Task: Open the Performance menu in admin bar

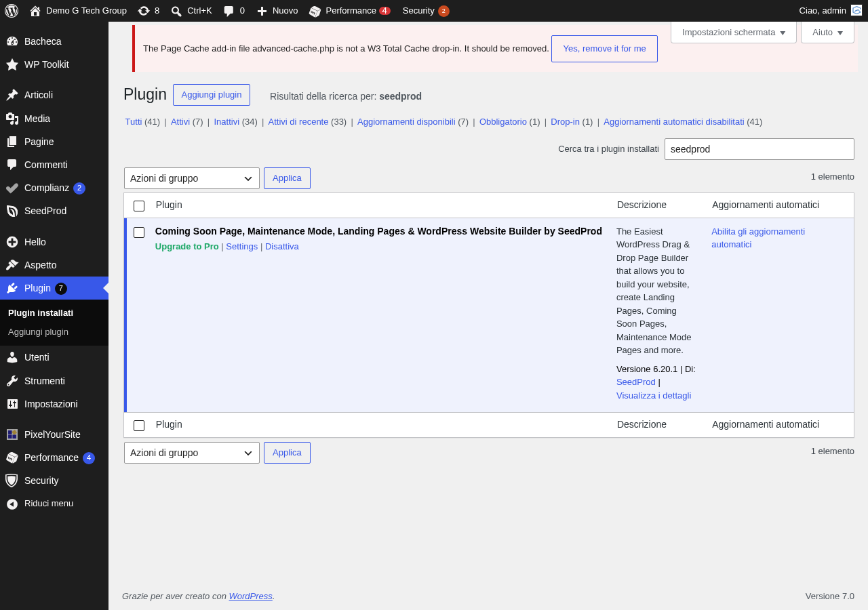Action: tap(350, 11)
